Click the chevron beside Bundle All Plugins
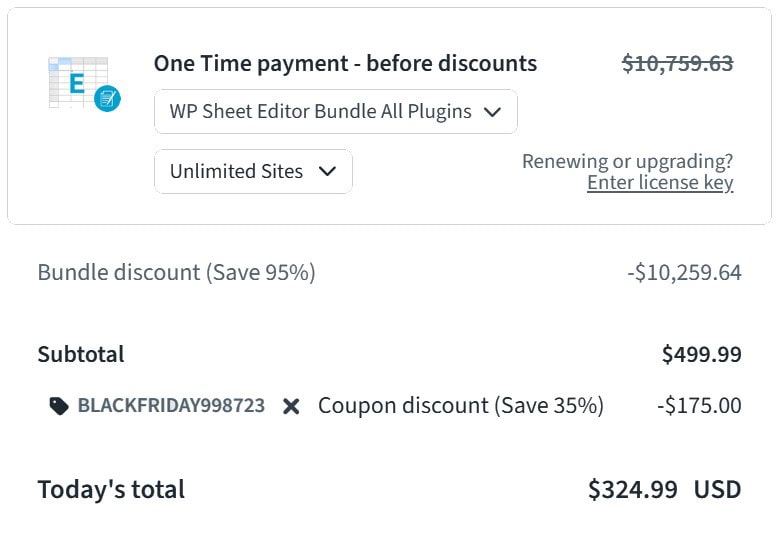The width and height of the screenshot is (779, 534). point(492,112)
